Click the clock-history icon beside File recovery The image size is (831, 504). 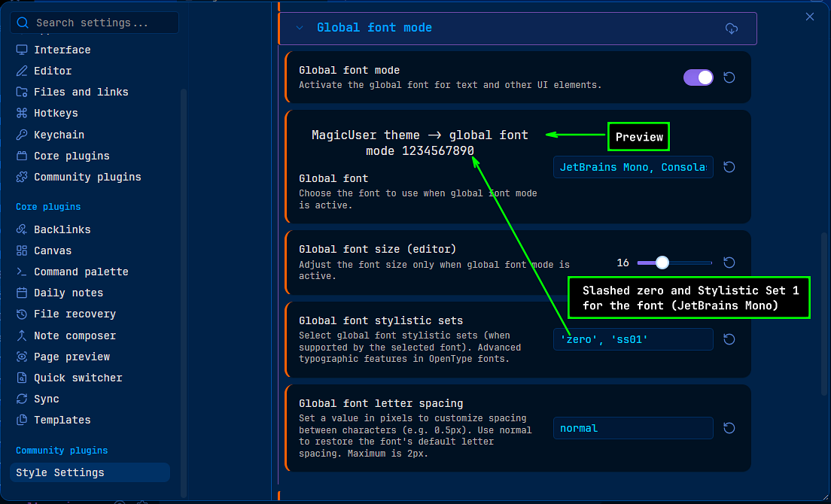(x=22, y=314)
